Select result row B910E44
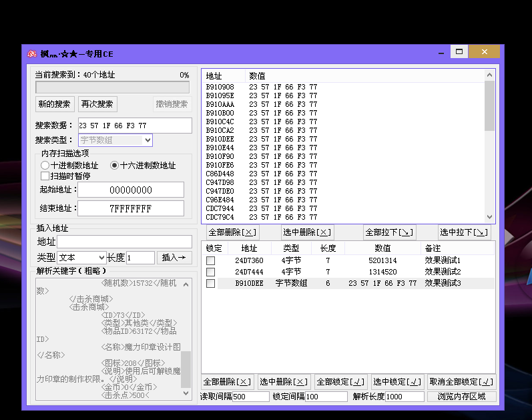Image resolution: width=532 pixels, height=420 pixels. point(344,148)
